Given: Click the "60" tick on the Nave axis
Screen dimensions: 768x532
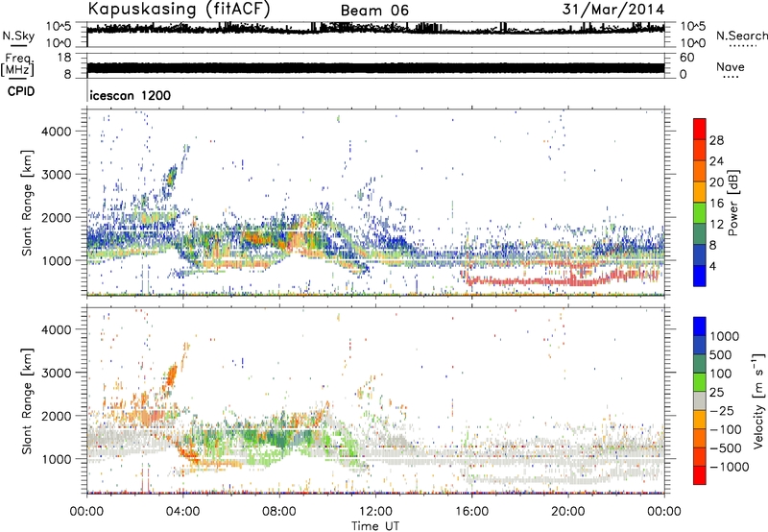Looking at the screenshot, I should coord(686,58).
